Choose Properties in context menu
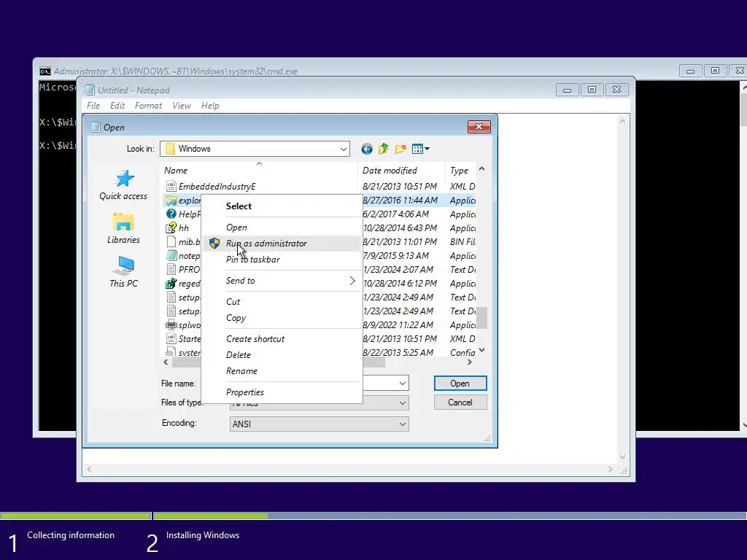747x560 pixels. click(x=282, y=392)
